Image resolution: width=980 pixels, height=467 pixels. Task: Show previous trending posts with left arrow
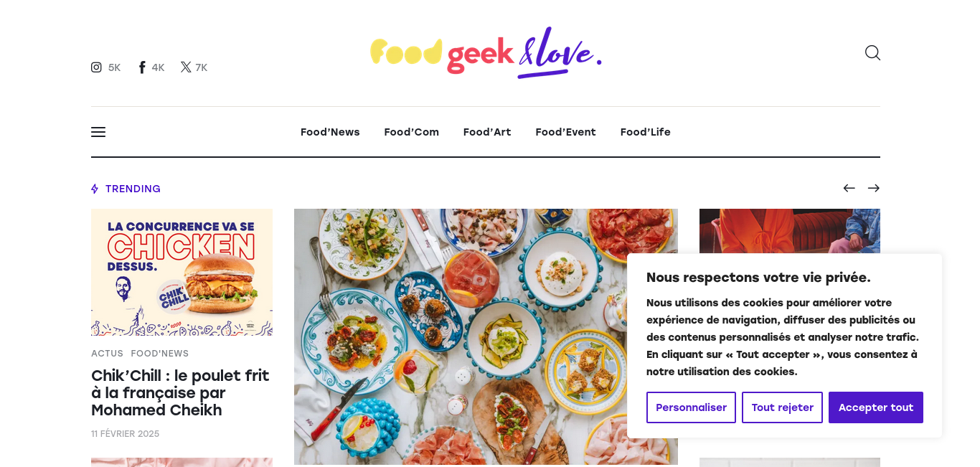point(849,188)
